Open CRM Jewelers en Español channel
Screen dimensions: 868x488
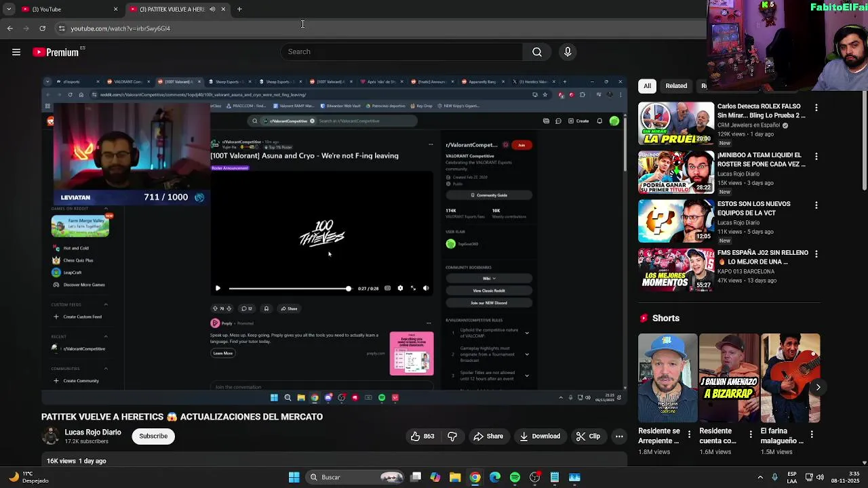click(x=749, y=125)
